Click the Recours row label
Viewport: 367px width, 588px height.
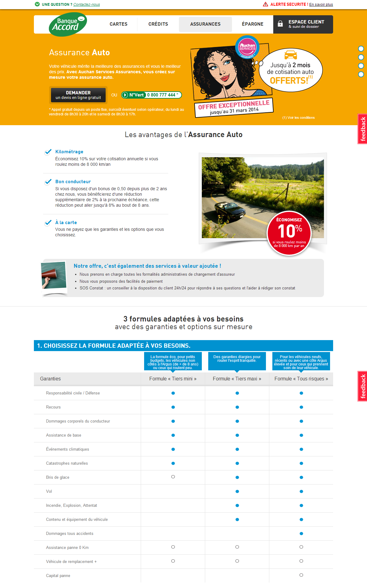53,407
